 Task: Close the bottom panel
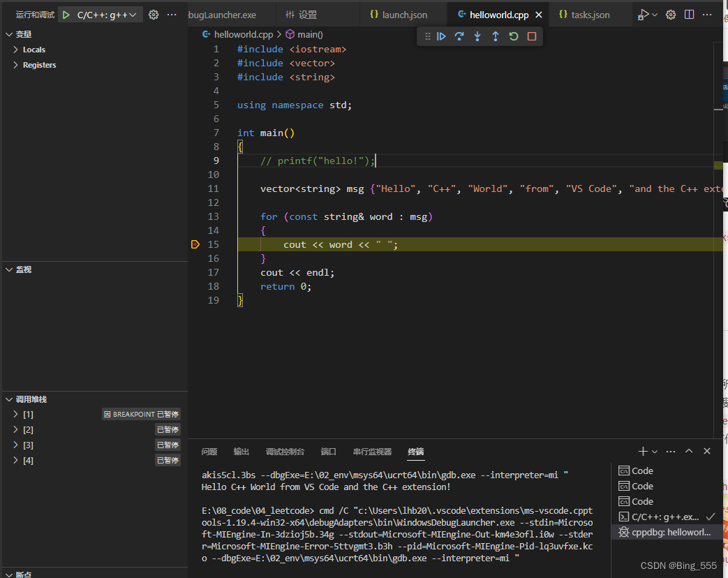coord(707,451)
